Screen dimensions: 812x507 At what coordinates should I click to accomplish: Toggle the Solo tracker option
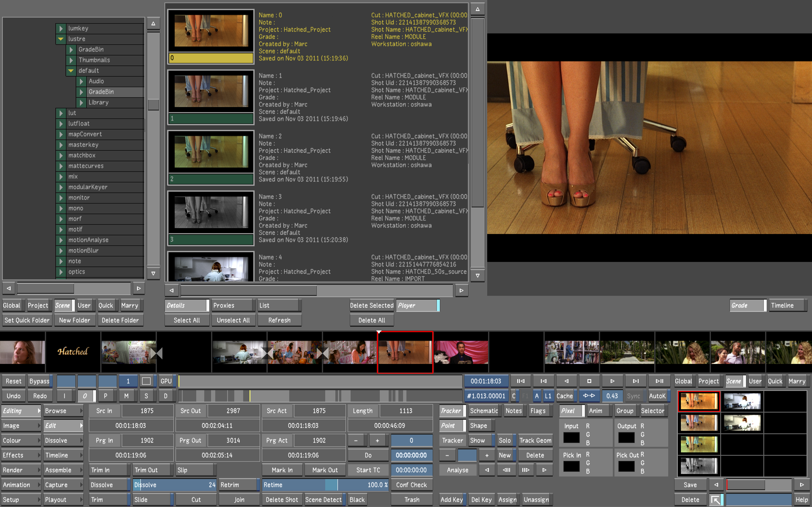[505, 440]
